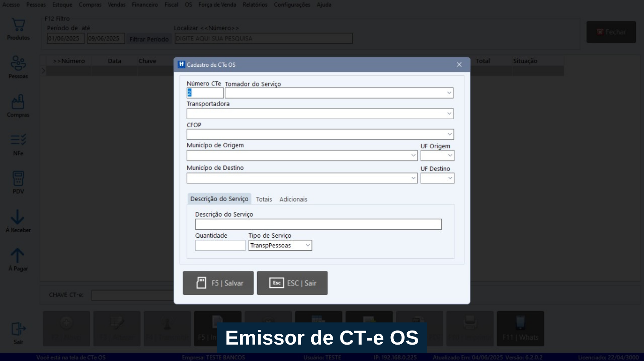Image resolution: width=644 pixels, height=362 pixels.
Task: Open the Força de Venda menu
Action: pos(217,5)
